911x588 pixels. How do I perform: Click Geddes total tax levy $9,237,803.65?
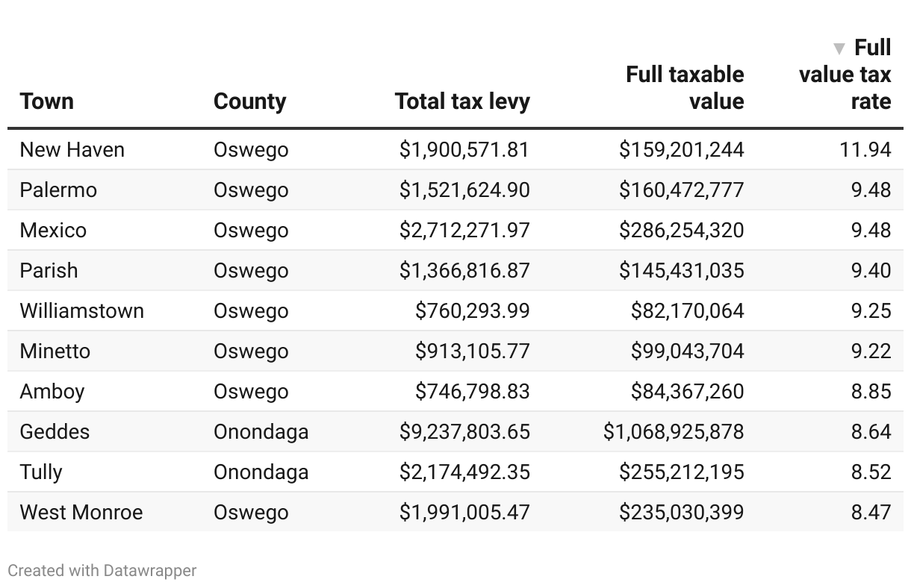[x=464, y=432]
